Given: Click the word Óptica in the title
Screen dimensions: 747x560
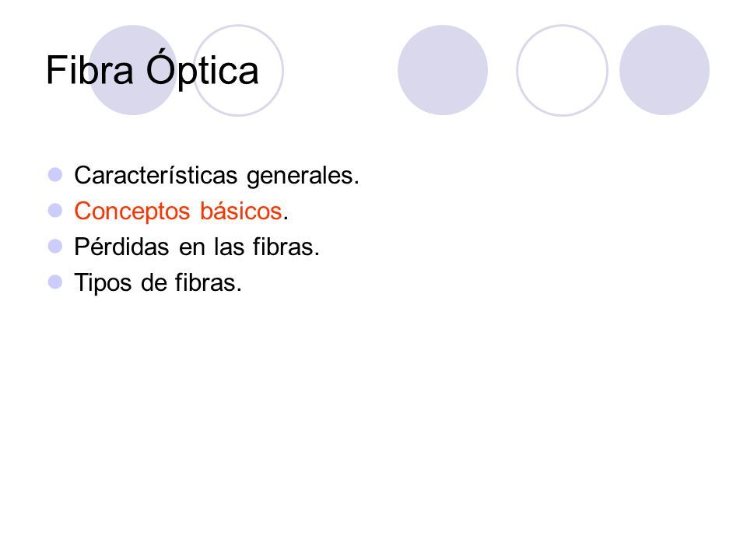Looking at the screenshot, I should [x=202, y=69].
